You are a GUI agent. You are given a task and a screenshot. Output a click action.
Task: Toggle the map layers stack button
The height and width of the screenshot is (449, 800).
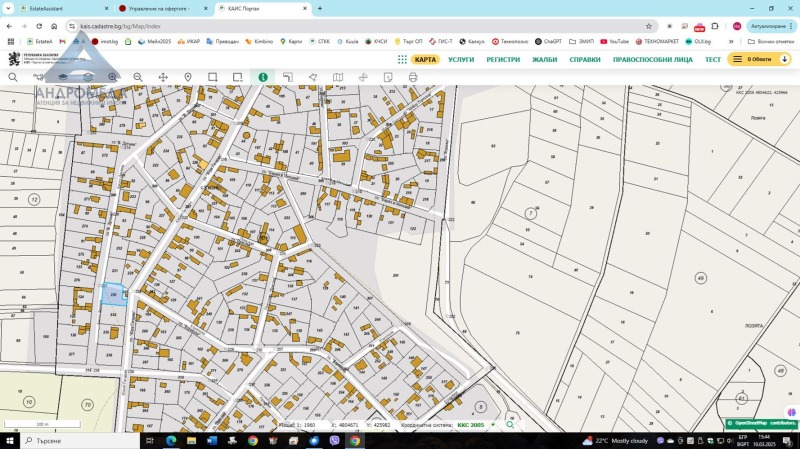(x=88, y=77)
